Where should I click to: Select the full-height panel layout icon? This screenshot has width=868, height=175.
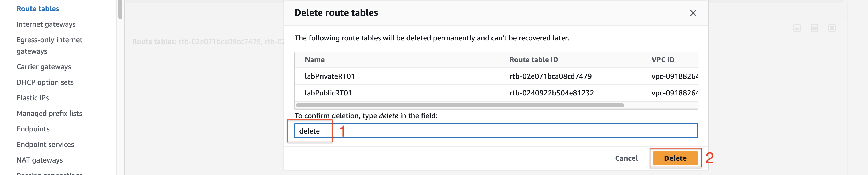(x=832, y=28)
